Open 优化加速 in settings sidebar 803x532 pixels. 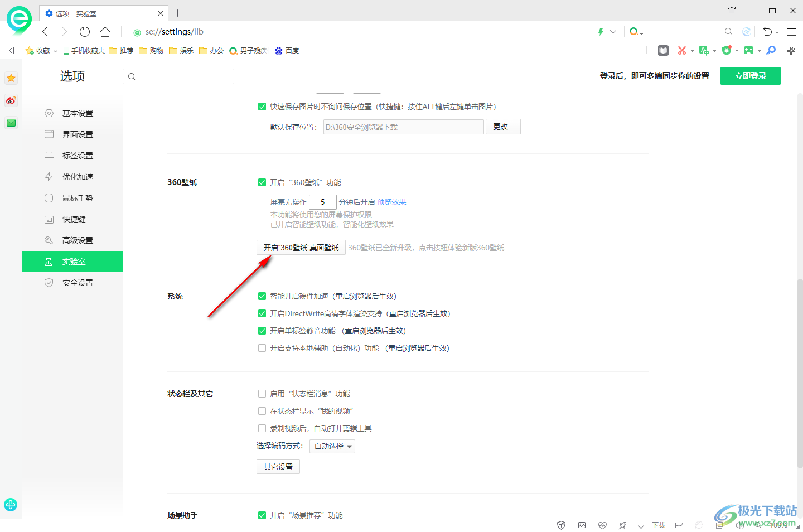pyautogui.click(x=72, y=177)
